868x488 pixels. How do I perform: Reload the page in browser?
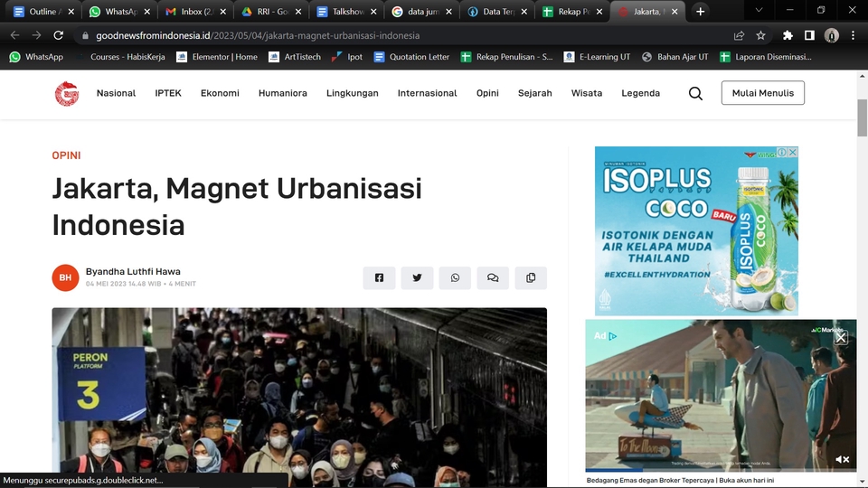pos(58,35)
